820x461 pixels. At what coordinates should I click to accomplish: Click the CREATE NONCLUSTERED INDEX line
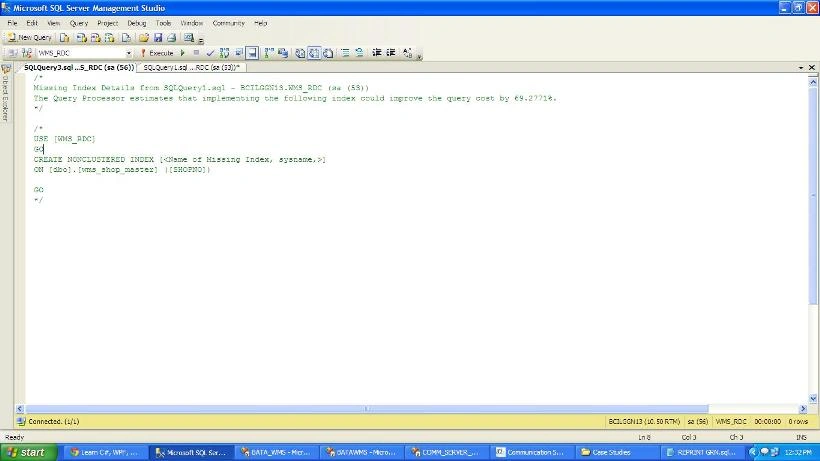click(179, 159)
